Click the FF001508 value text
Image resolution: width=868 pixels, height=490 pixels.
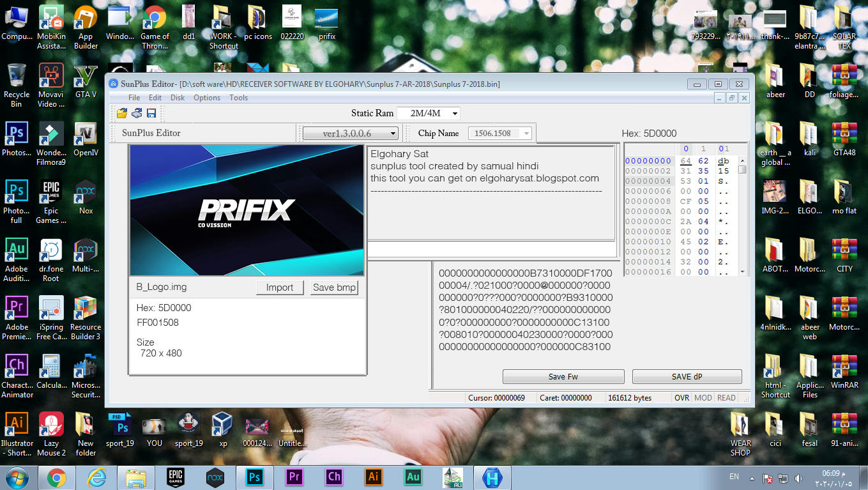coord(158,323)
